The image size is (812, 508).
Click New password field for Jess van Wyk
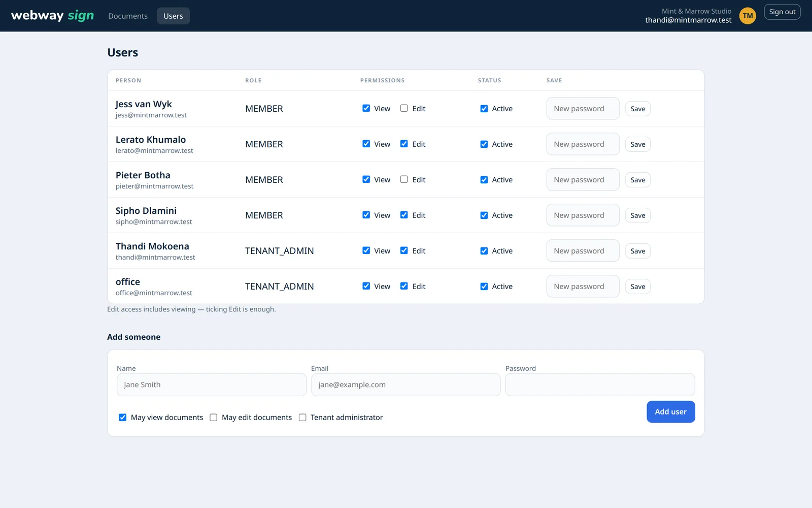[x=583, y=109]
